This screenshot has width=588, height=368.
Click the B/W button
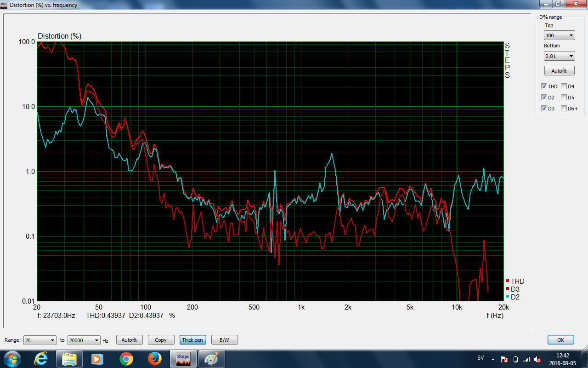tap(224, 340)
